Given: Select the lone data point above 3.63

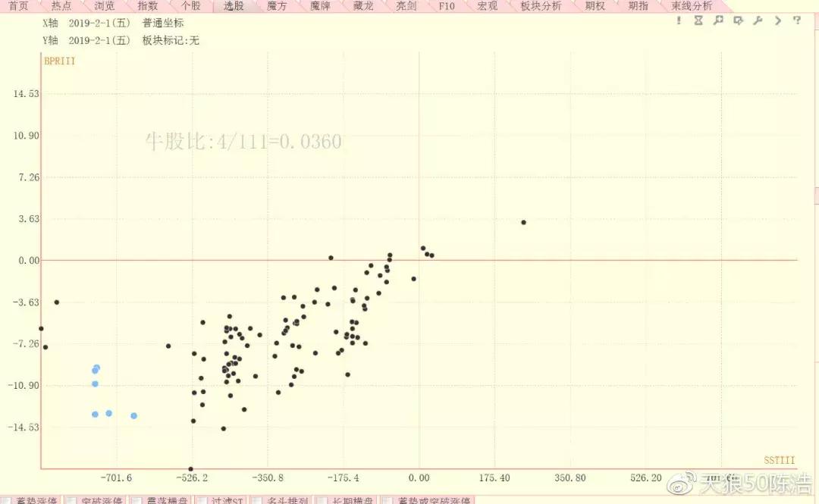Looking at the screenshot, I should coord(523,223).
